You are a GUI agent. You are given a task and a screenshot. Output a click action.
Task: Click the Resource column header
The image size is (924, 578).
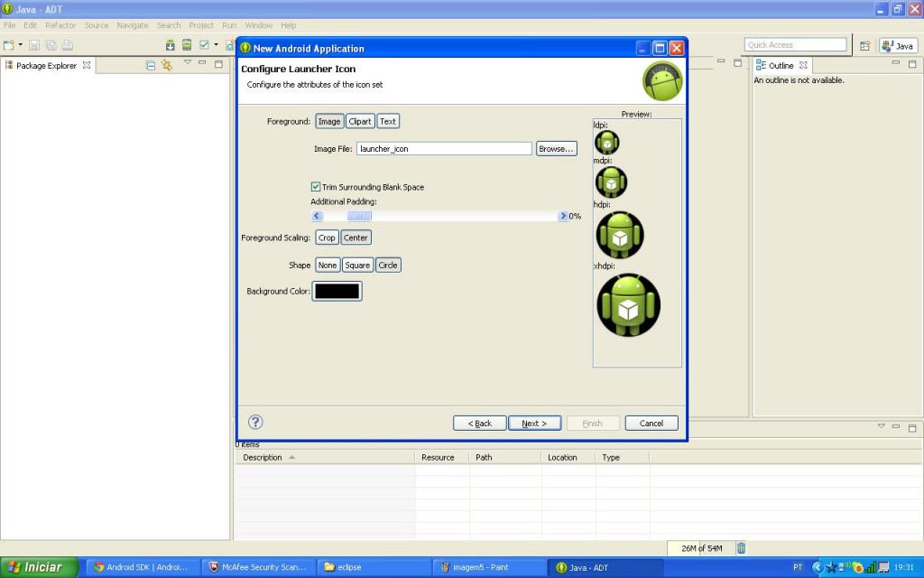442,457
